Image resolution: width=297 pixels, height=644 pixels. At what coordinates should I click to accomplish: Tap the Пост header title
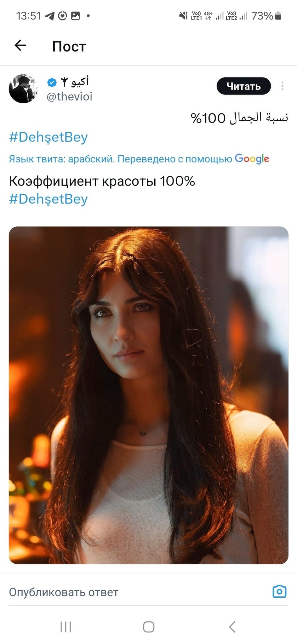click(x=69, y=47)
